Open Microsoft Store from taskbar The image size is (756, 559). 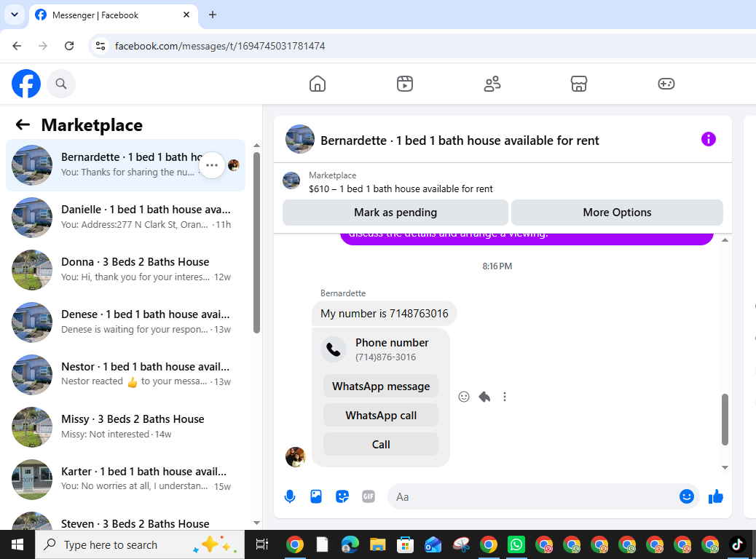click(x=405, y=544)
